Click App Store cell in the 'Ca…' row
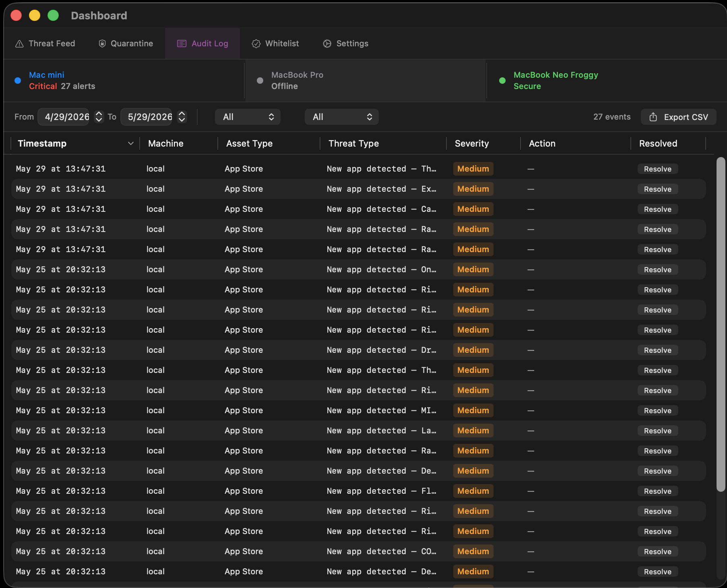Image resolution: width=727 pixels, height=588 pixels. point(244,209)
